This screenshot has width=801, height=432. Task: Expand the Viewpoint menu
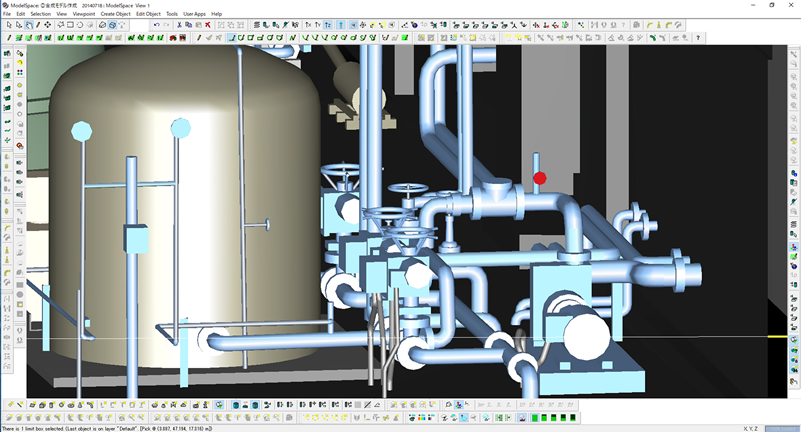tap(84, 14)
